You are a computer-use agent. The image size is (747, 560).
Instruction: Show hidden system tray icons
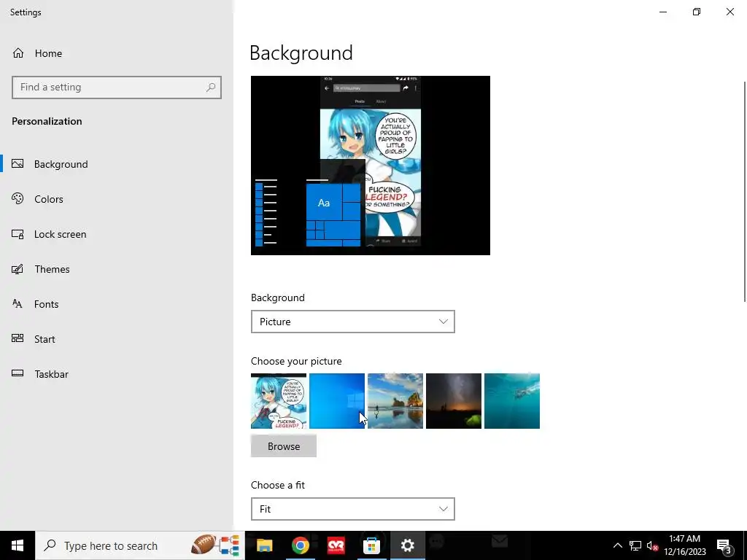[617, 545]
